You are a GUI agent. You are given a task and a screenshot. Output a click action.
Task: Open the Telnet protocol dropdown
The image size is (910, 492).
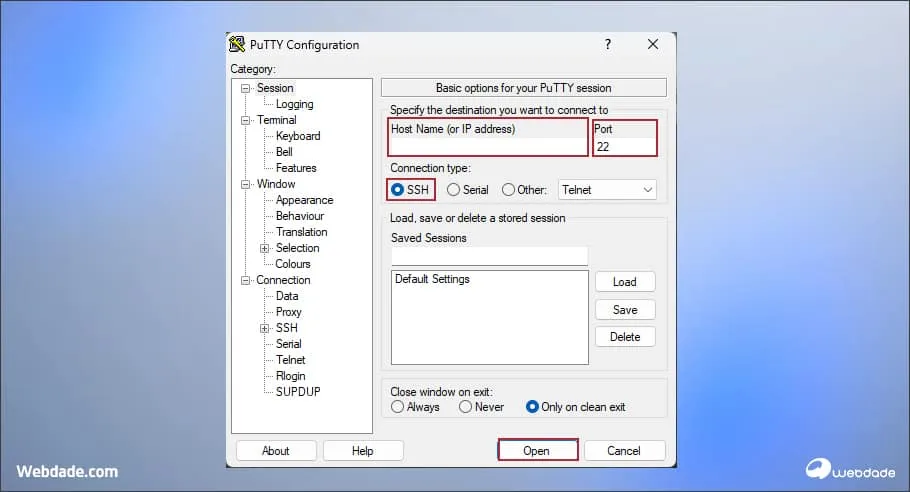[607, 190]
